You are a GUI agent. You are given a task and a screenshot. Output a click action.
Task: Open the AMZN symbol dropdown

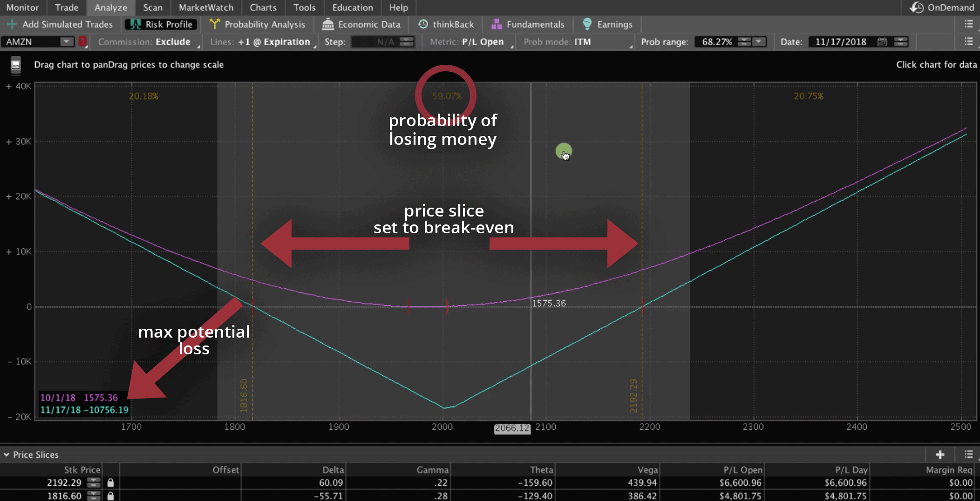65,41
